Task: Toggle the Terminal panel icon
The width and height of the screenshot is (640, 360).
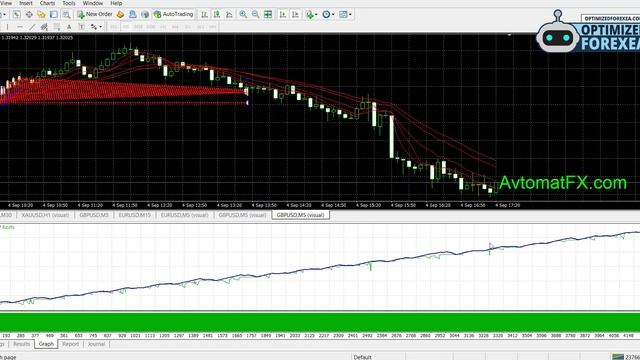Action: click(53, 15)
